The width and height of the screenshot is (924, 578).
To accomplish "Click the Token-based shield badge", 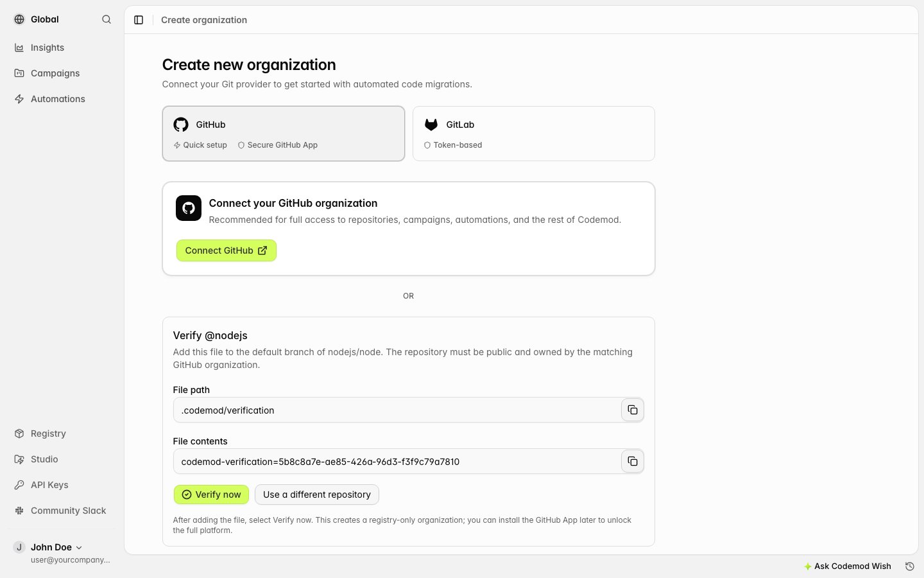I will [x=453, y=145].
